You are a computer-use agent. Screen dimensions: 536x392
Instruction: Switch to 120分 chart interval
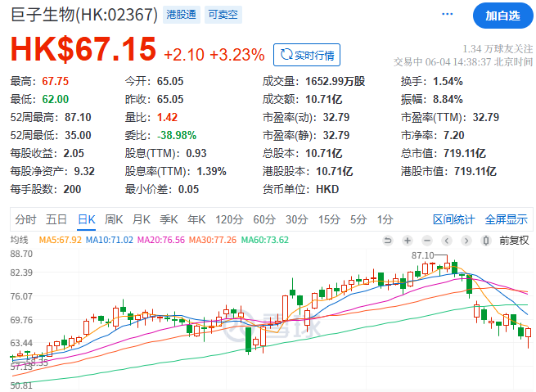coord(229,219)
